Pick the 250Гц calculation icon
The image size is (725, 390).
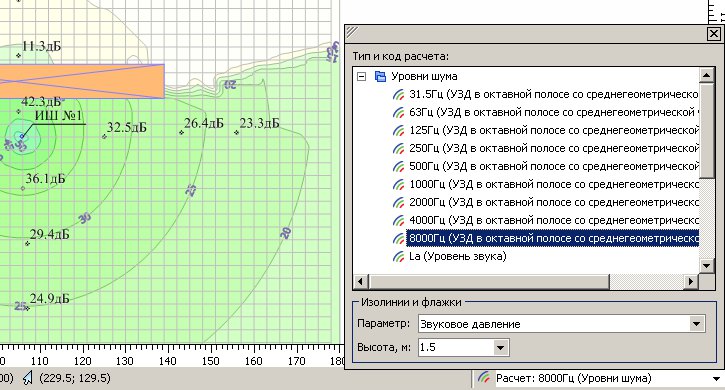(399, 149)
